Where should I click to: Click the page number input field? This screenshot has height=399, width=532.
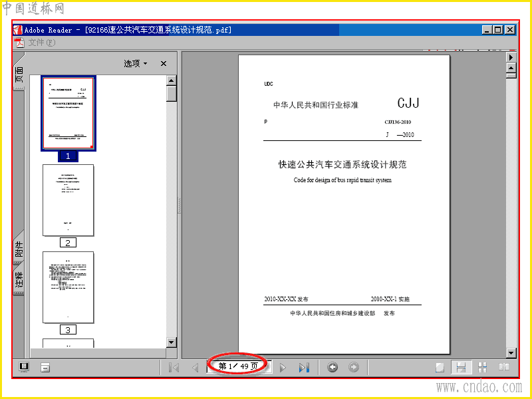[x=239, y=366]
